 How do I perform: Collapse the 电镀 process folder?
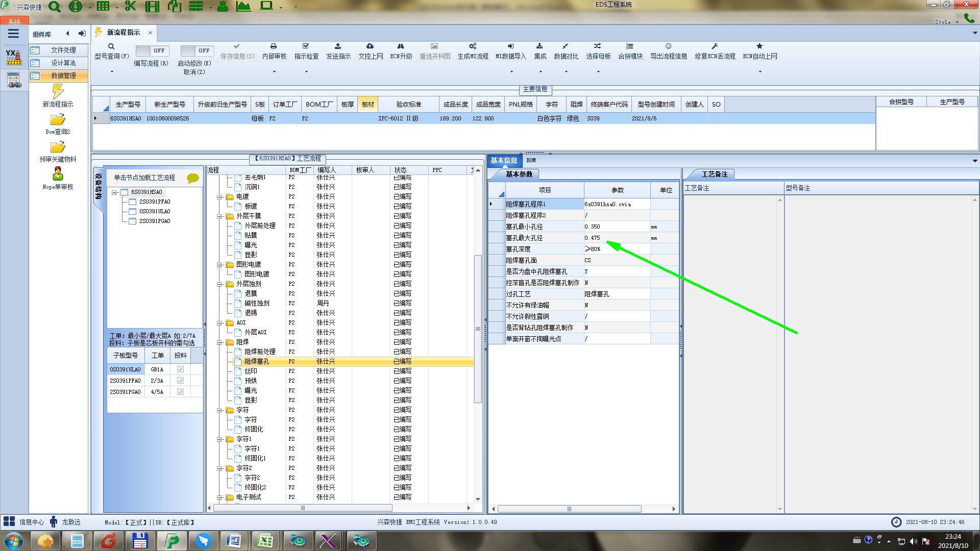219,197
